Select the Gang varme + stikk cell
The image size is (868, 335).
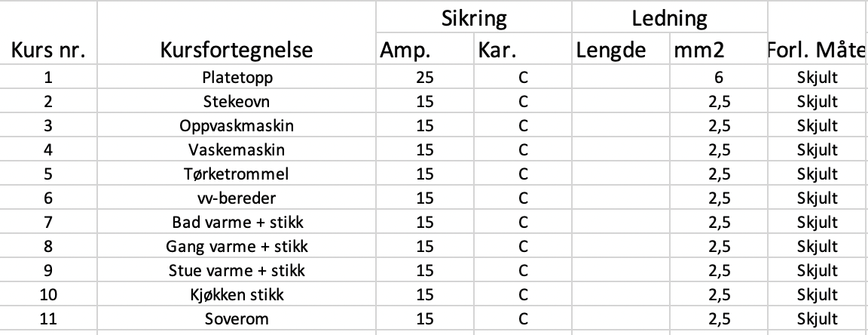tap(237, 247)
